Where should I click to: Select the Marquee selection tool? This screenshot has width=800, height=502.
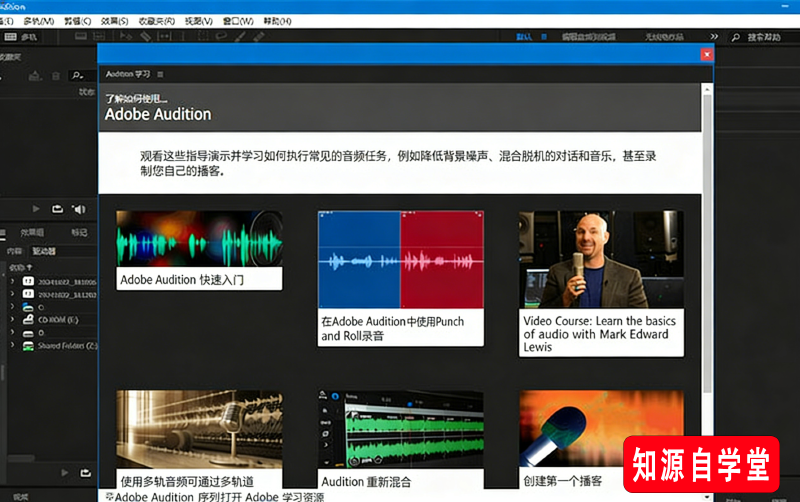coord(203,37)
